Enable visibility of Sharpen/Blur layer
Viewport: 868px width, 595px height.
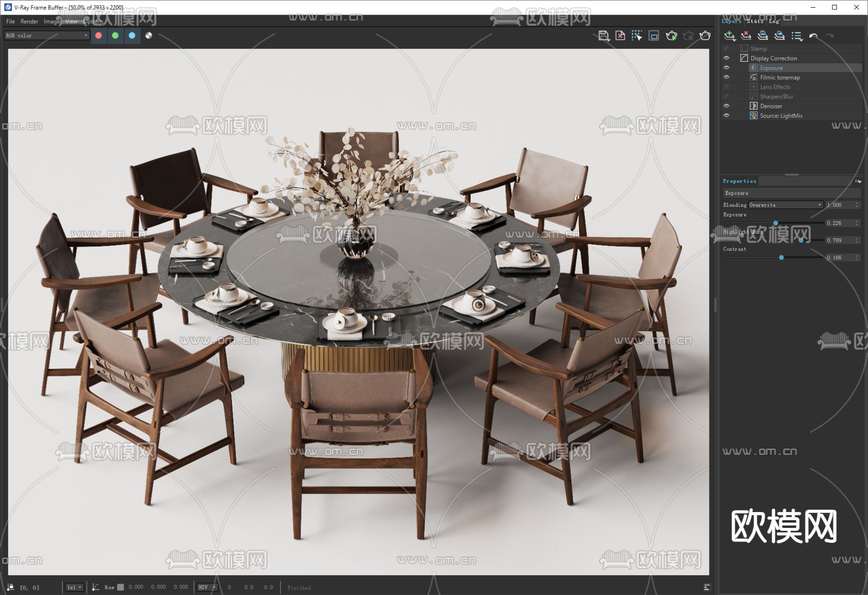click(726, 97)
